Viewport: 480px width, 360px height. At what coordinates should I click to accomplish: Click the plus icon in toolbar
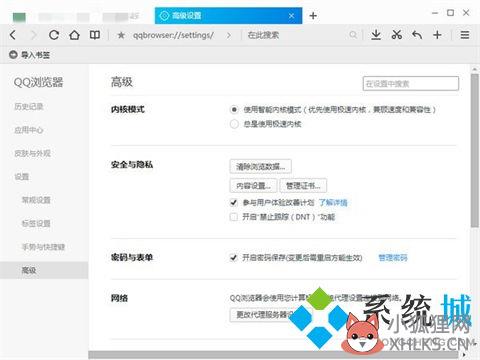(437, 35)
